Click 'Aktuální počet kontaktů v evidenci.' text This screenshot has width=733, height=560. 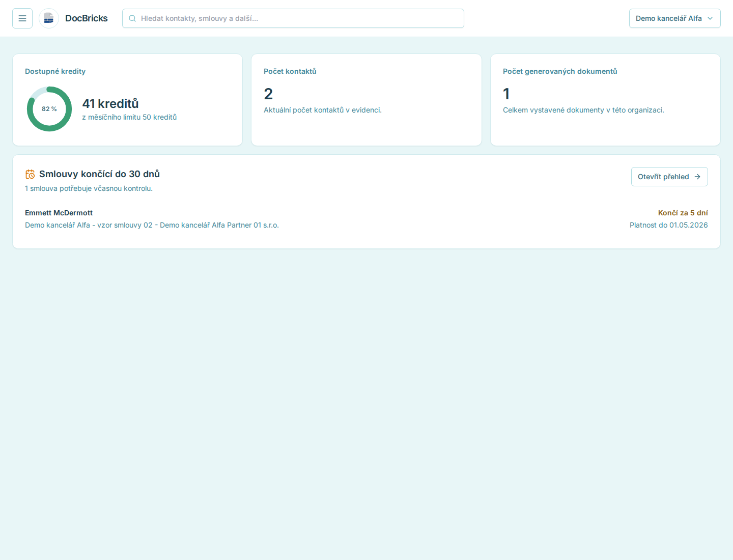coord(323,110)
